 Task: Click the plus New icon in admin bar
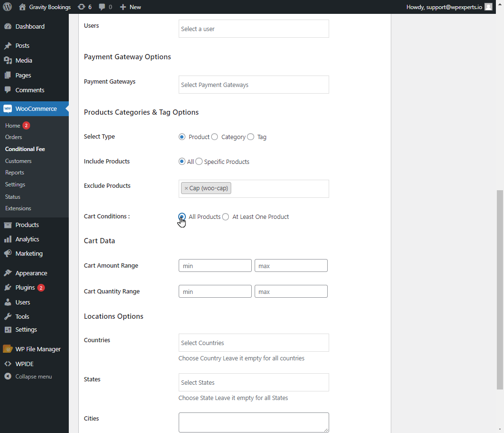pyautogui.click(x=123, y=7)
